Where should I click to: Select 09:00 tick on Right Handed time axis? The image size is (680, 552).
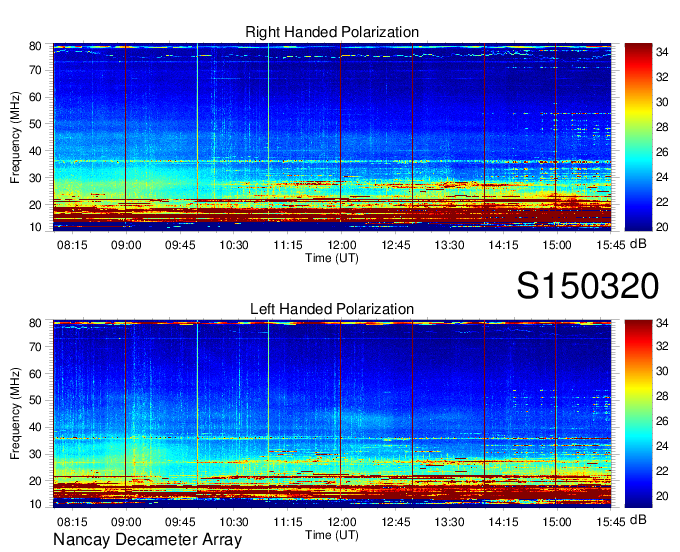click(126, 245)
